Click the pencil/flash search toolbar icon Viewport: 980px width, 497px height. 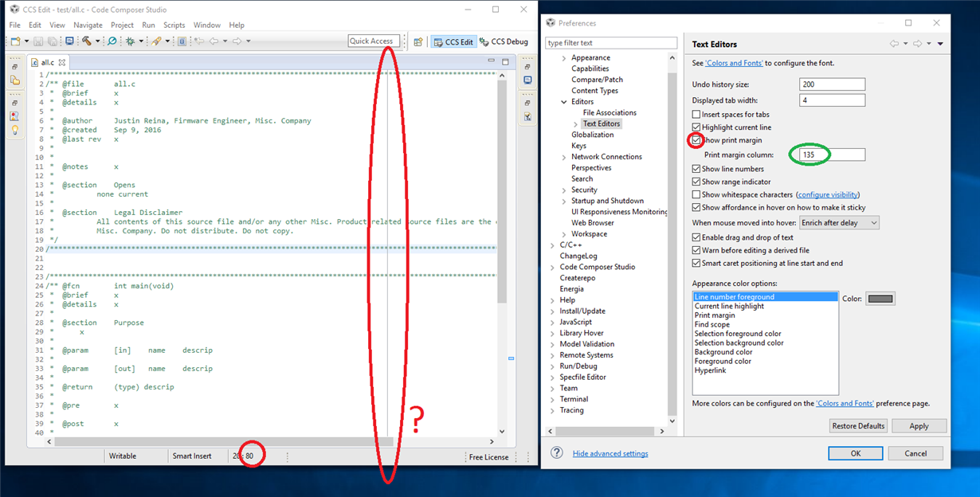(x=156, y=41)
